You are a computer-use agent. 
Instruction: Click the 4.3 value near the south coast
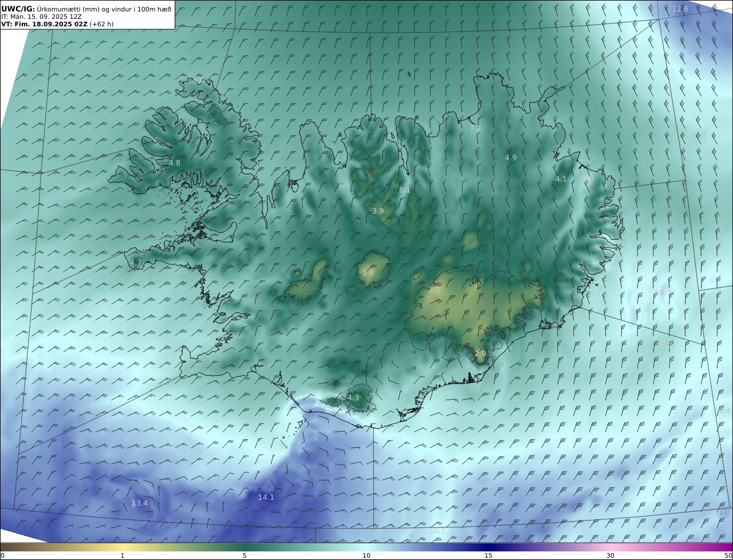point(353,398)
